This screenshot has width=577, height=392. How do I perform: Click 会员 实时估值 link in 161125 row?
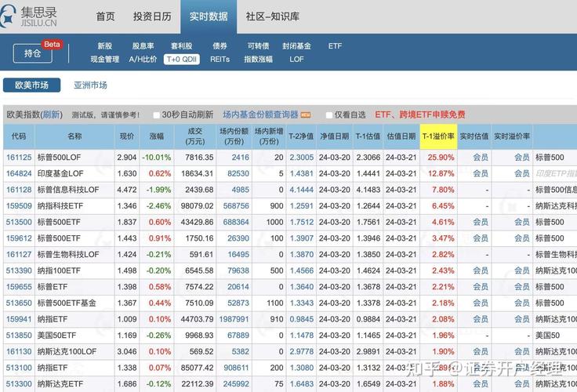pos(481,157)
